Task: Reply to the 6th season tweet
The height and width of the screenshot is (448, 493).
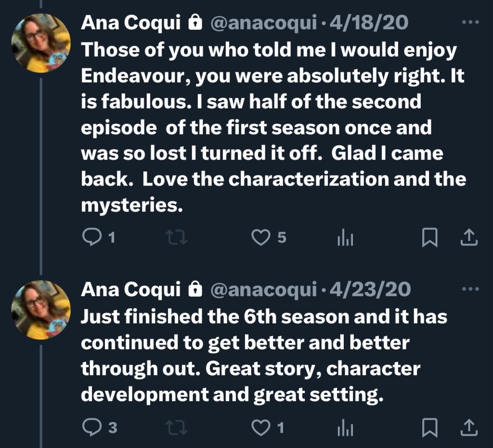Action: click(x=91, y=427)
